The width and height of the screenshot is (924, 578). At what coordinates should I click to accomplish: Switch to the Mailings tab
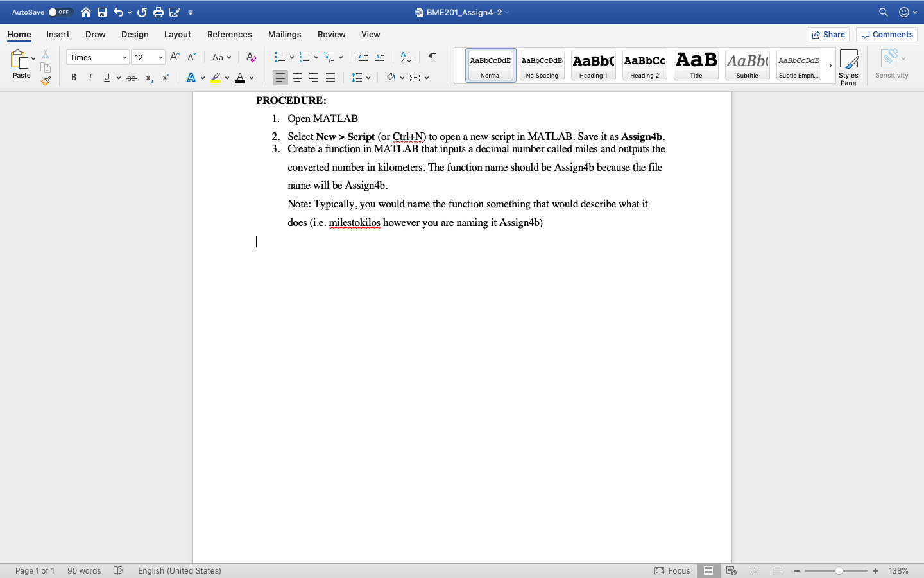tap(284, 35)
